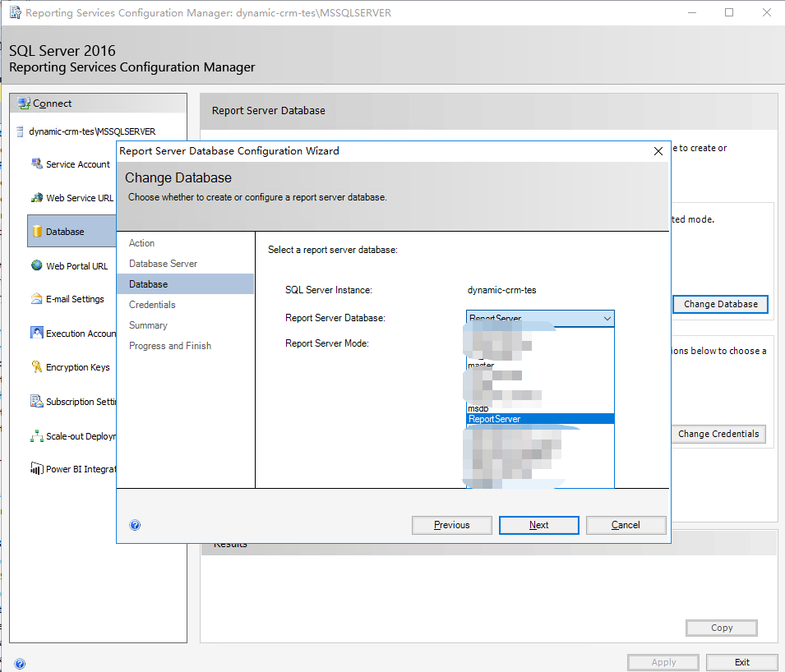Click the SQL Server 2016 heading text
785x672 pixels.
click(x=62, y=51)
